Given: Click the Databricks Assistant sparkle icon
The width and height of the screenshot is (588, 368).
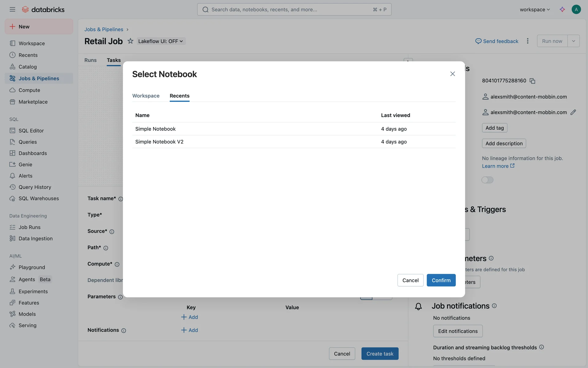Looking at the screenshot, I should pyautogui.click(x=562, y=10).
